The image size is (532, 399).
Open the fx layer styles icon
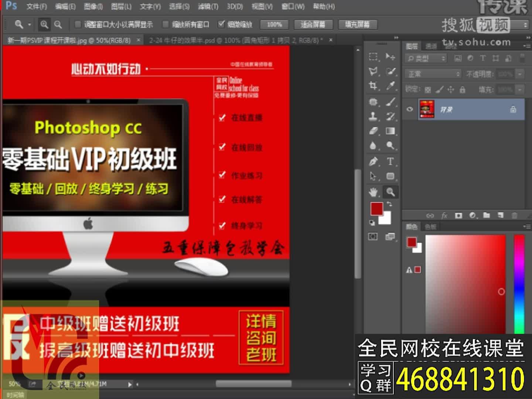[444, 215]
